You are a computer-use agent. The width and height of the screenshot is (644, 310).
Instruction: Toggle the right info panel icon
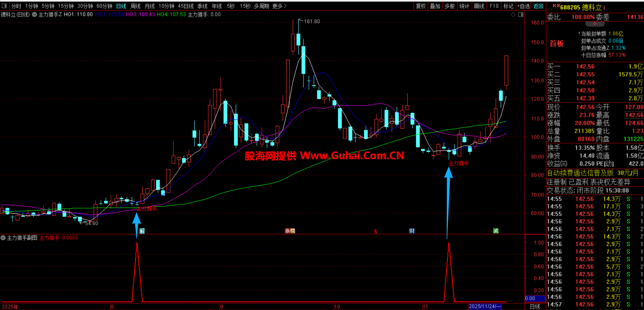pyautogui.click(x=521, y=14)
